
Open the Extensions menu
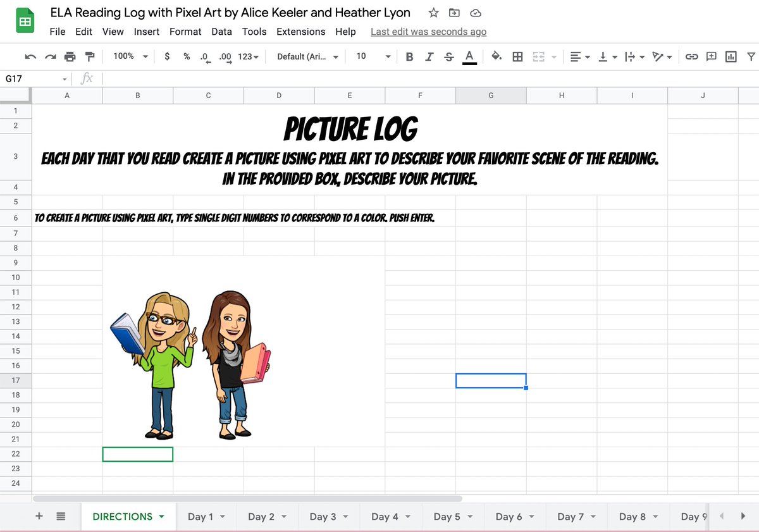point(301,32)
